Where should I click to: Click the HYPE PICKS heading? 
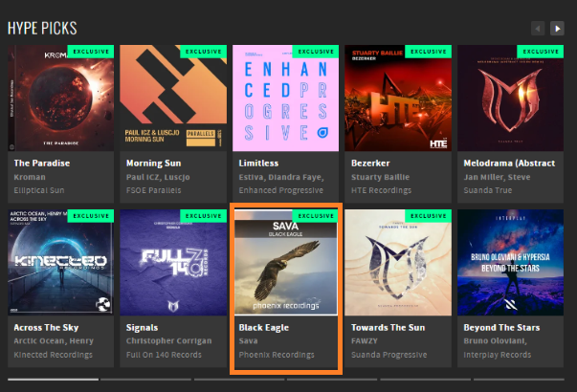(x=42, y=29)
